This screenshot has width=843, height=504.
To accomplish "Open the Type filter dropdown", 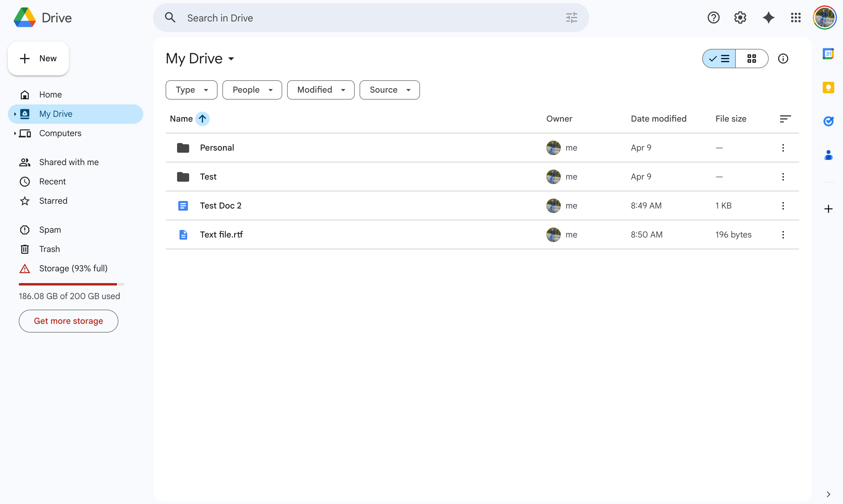I will (191, 90).
